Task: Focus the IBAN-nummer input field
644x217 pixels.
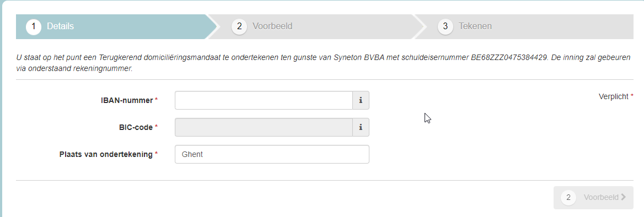Action: pyautogui.click(x=264, y=100)
